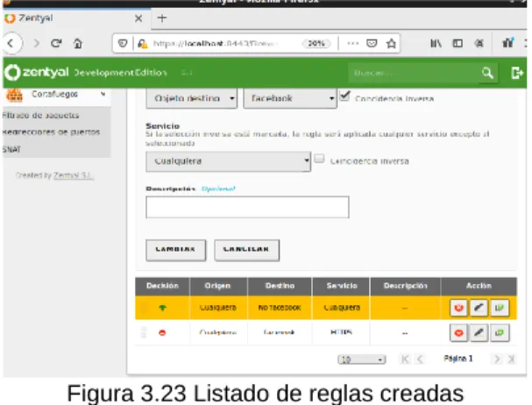Open the Firefox library icon
532x405 pixels.
(x=436, y=43)
